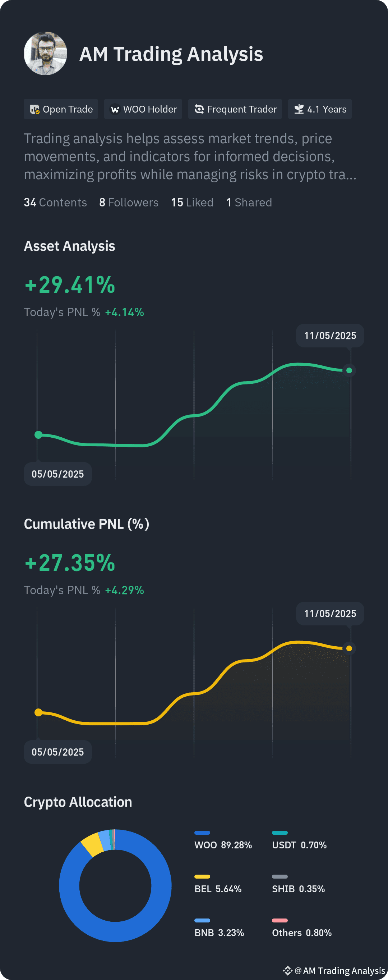Image resolution: width=388 pixels, height=980 pixels.
Task: Click the WOO Holder logo icon
Action: [x=115, y=110]
